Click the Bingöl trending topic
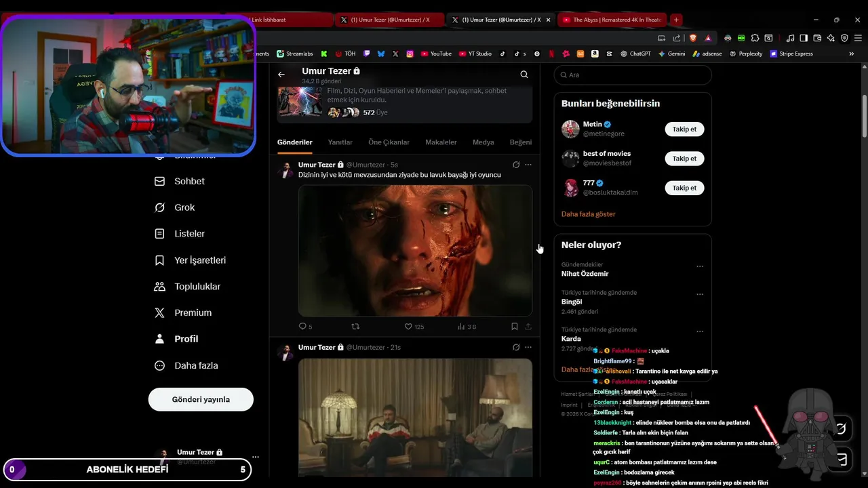The image size is (868, 488). [x=572, y=302]
